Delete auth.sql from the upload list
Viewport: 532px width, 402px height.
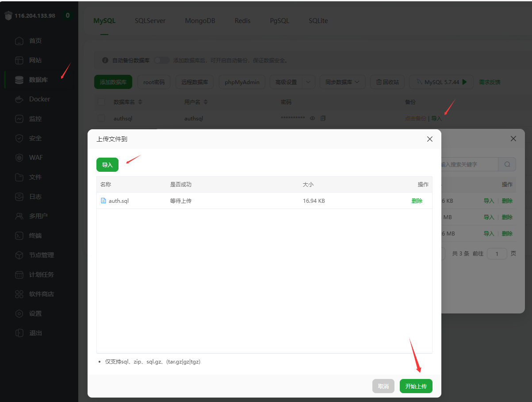coord(417,201)
